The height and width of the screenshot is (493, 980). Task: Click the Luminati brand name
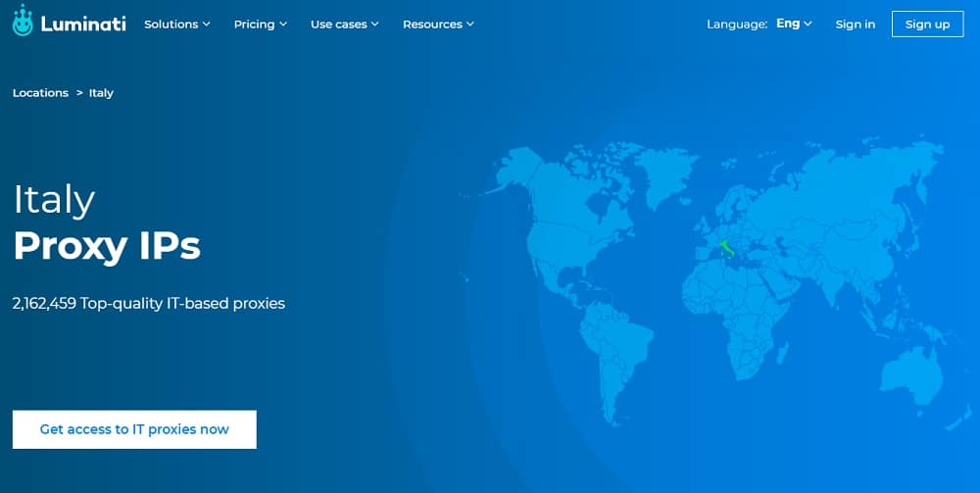pyautogui.click(x=83, y=25)
